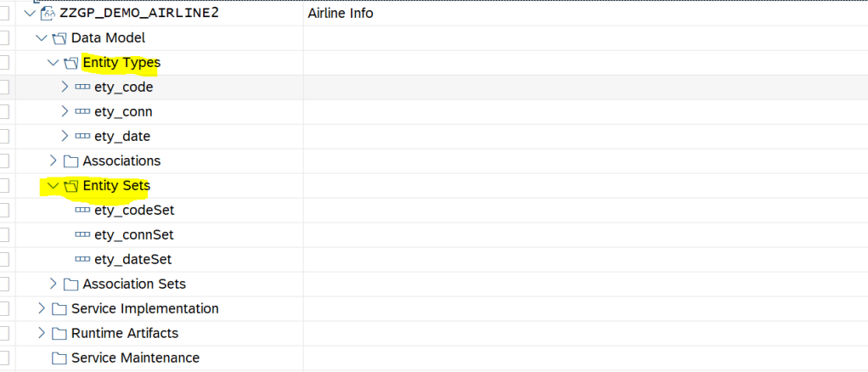
Task: Select the Service Implementation node label
Action: click(x=144, y=309)
